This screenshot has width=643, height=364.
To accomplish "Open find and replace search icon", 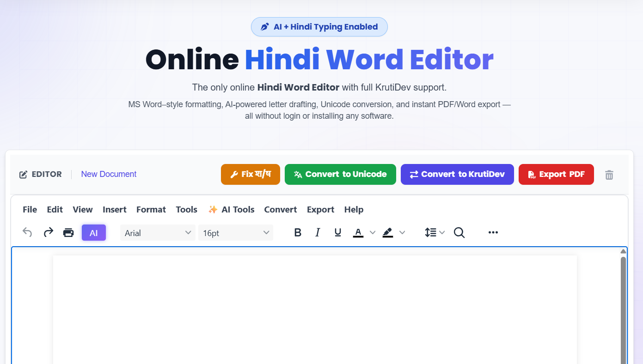I will tap(459, 232).
